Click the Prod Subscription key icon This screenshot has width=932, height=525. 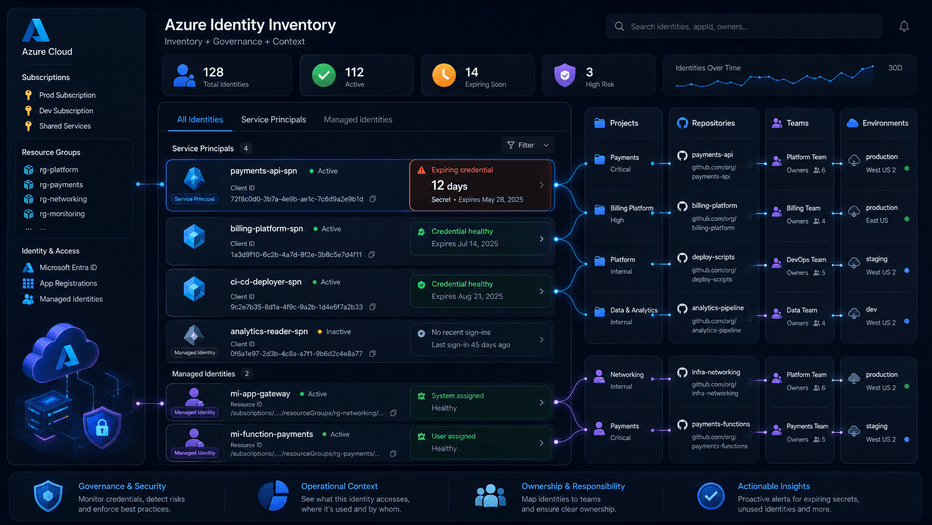coord(28,95)
